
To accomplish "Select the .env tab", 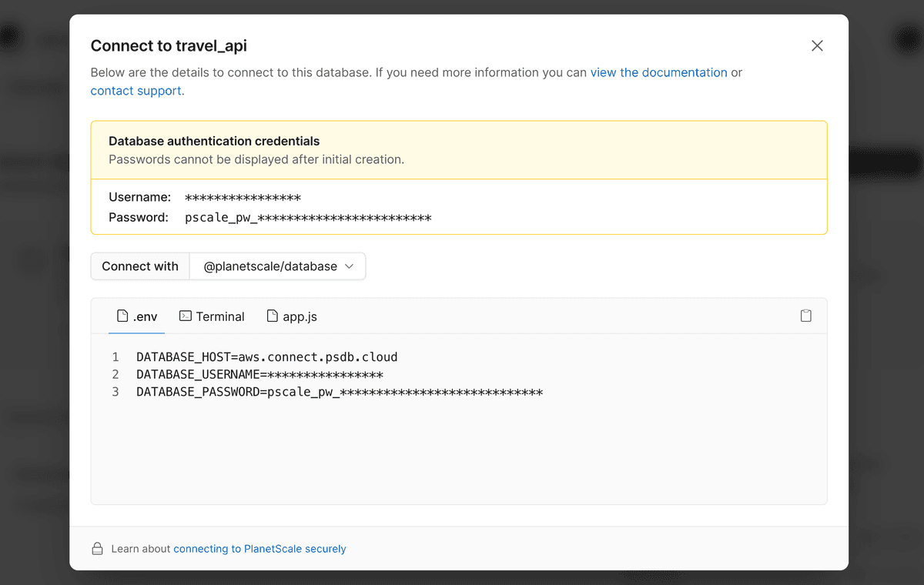I will 137,316.
